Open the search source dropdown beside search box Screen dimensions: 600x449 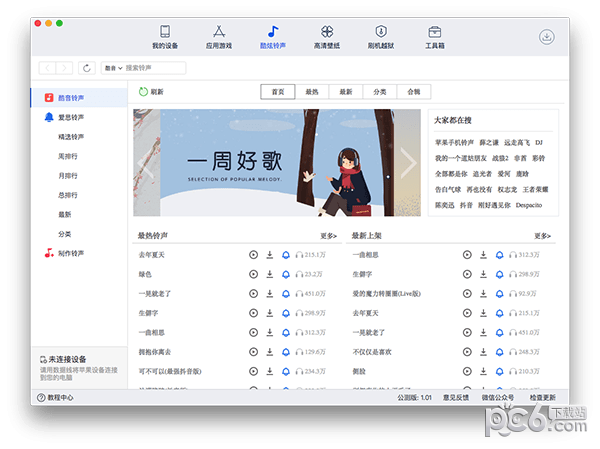(x=113, y=68)
